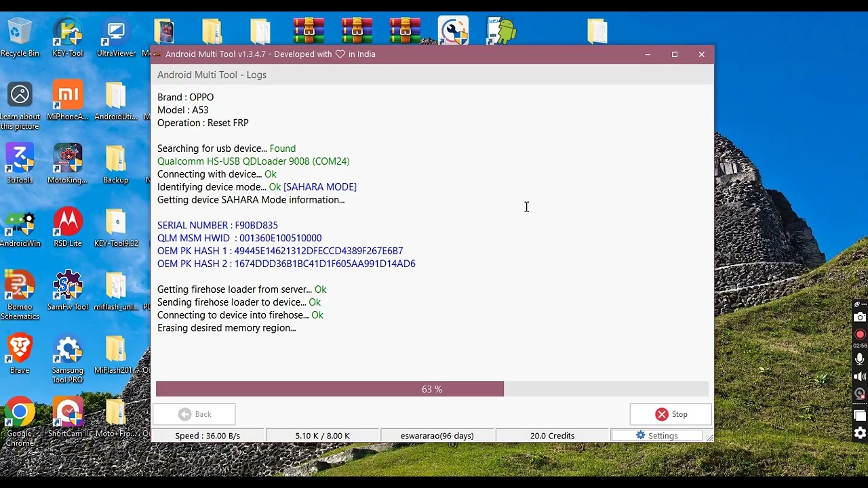Open the recorder settings gear

pyautogui.click(x=860, y=433)
